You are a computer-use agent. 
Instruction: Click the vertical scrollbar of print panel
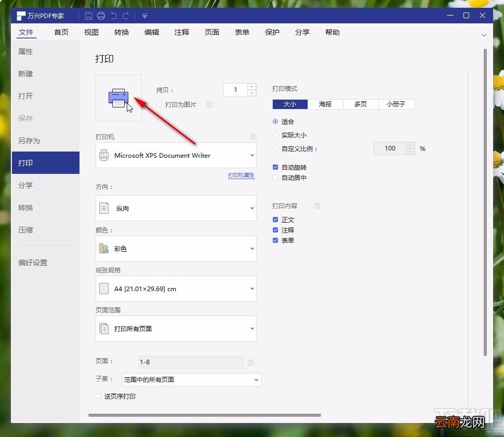click(485, 202)
